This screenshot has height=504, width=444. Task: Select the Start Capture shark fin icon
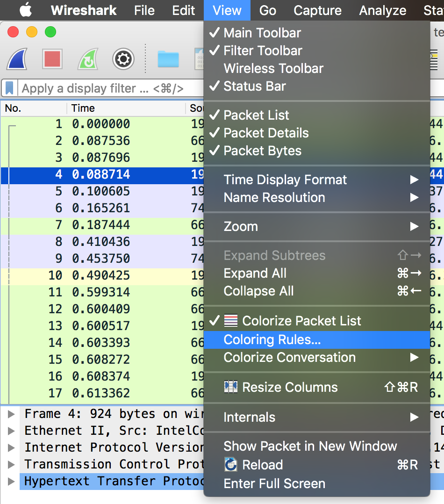tap(17, 59)
